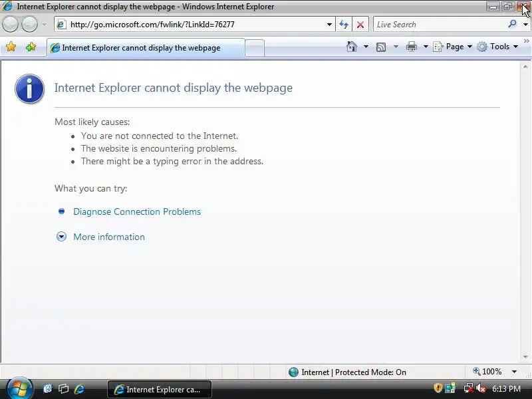Viewport: 532px width, 399px height.
Task: Expand the Feeds dropdown arrow
Action: [396, 47]
